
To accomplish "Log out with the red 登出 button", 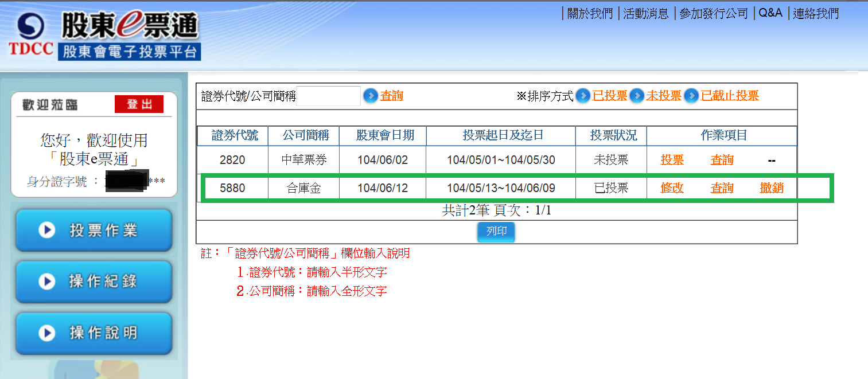I will (139, 104).
